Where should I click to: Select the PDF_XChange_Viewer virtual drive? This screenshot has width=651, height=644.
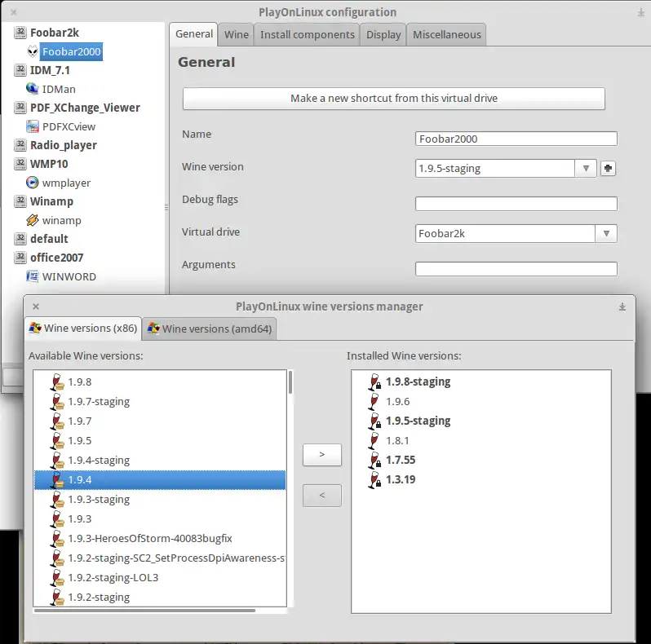point(85,108)
